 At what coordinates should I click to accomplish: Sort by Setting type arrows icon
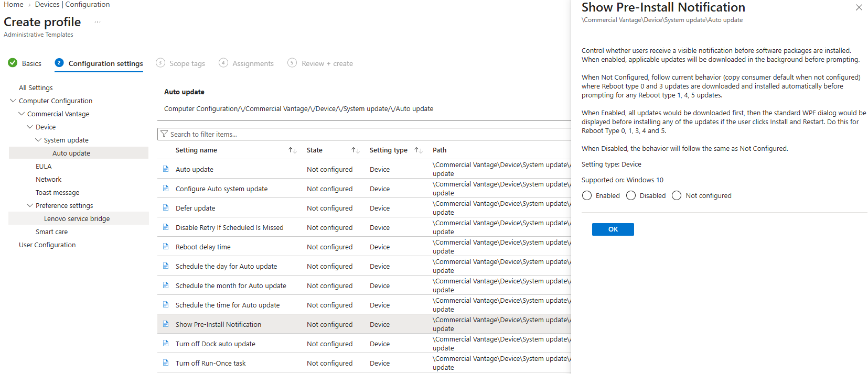tap(419, 150)
